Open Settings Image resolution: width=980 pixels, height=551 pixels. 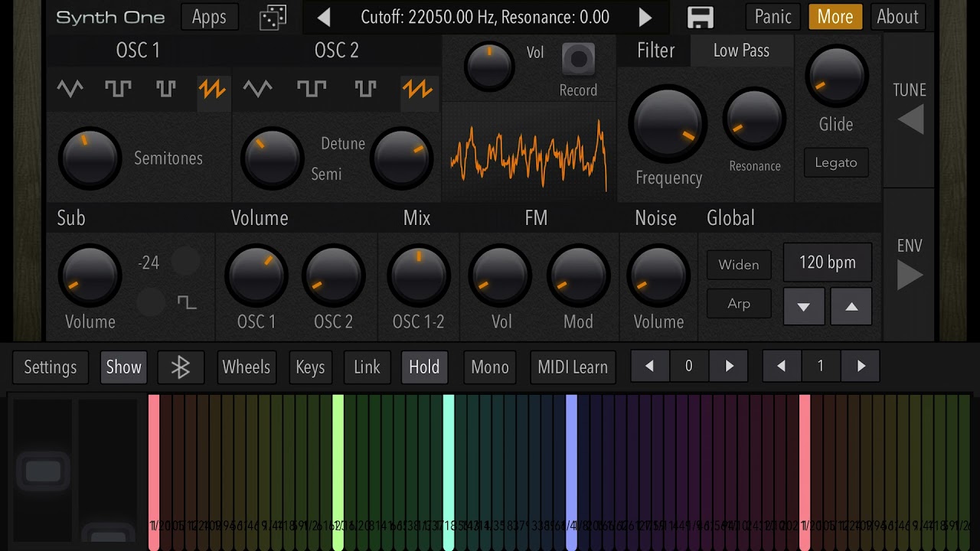[50, 367]
